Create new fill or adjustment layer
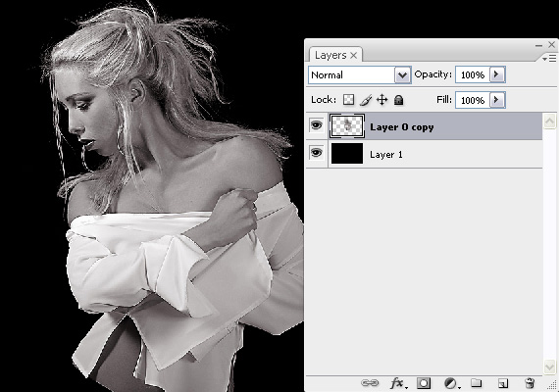Viewport: 559px width, 392px height. pyautogui.click(x=452, y=383)
